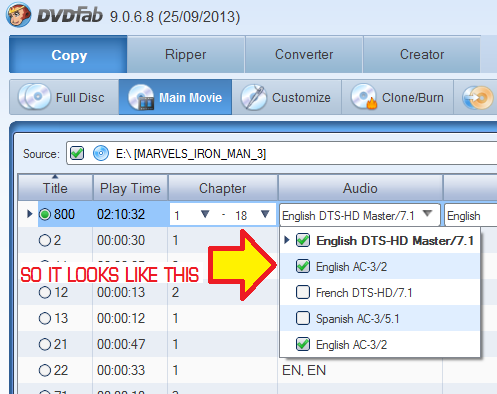497x394 pixels.
Task: Click the EN, EN audio cell for title 22
Action: tap(304, 370)
